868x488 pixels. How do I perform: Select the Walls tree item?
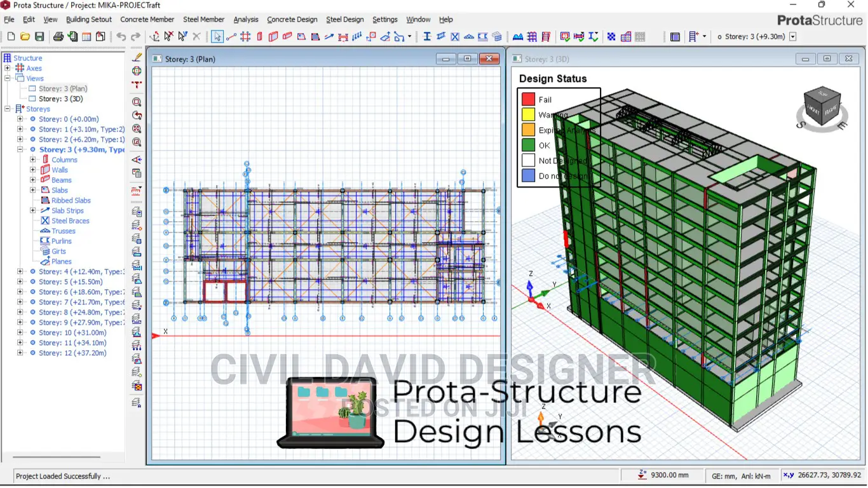pyautogui.click(x=60, y=170)
